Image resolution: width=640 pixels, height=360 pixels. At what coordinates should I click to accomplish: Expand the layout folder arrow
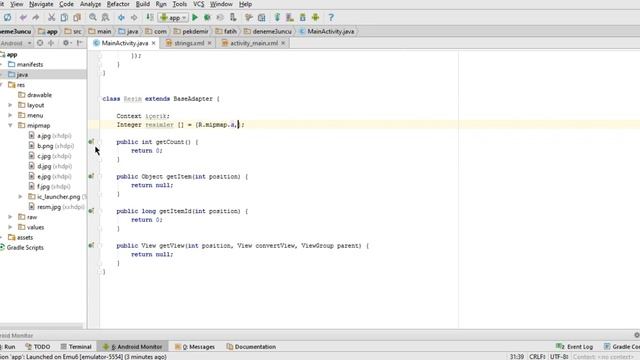coord(10,105)
